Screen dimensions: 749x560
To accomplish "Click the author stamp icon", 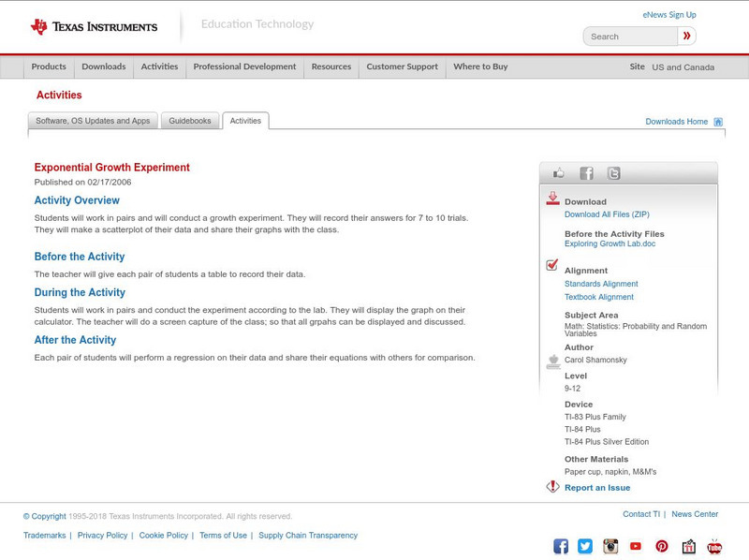I will 553,361.
